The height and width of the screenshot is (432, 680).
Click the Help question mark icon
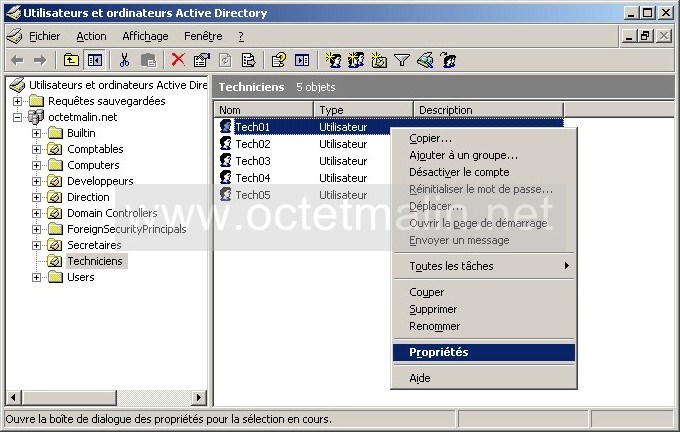tap(278, 60)
